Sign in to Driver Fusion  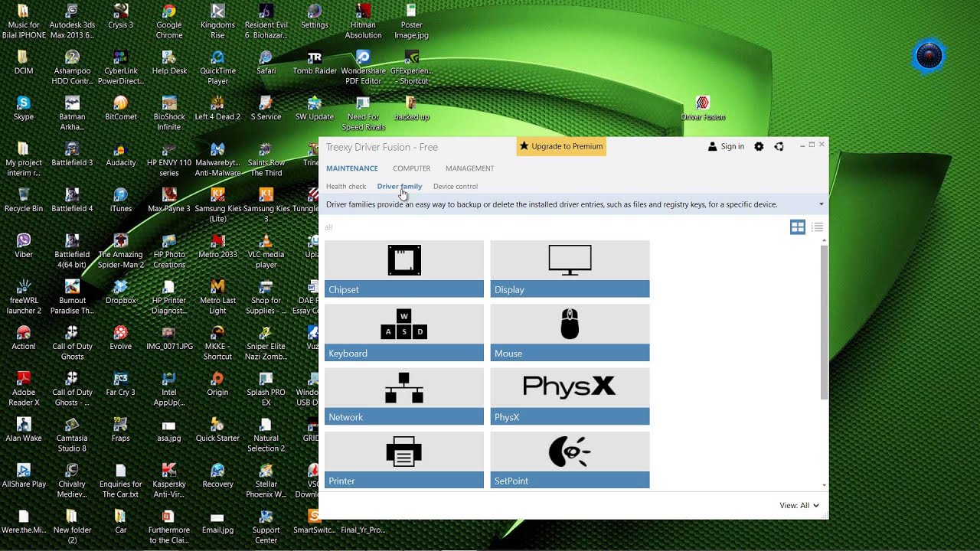click(726, 147)
